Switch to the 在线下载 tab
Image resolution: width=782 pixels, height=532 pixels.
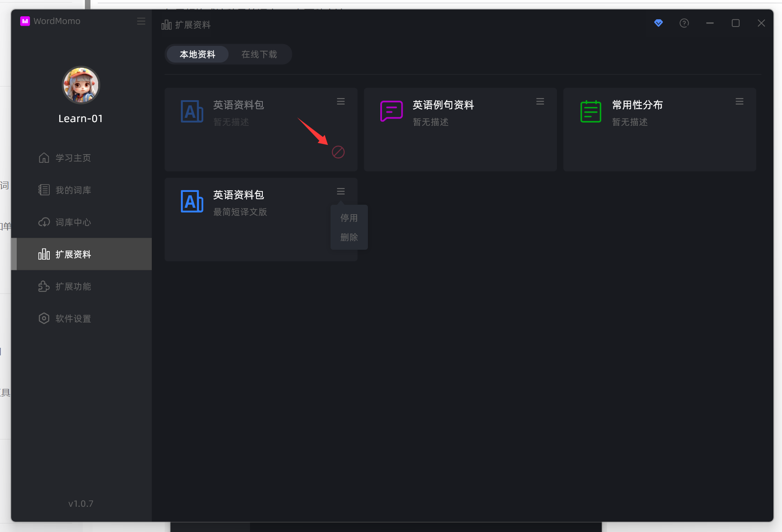pyautogui.click(x=259, y=54)
